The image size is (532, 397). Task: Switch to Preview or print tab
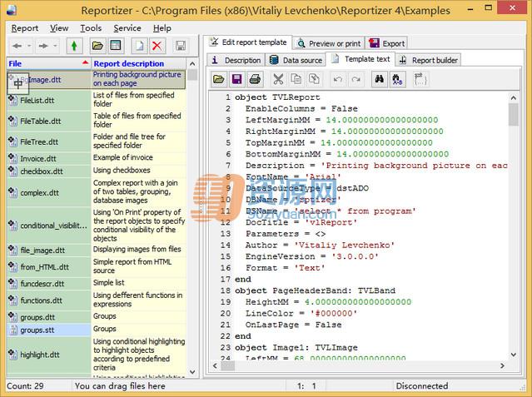click(328, 43)
